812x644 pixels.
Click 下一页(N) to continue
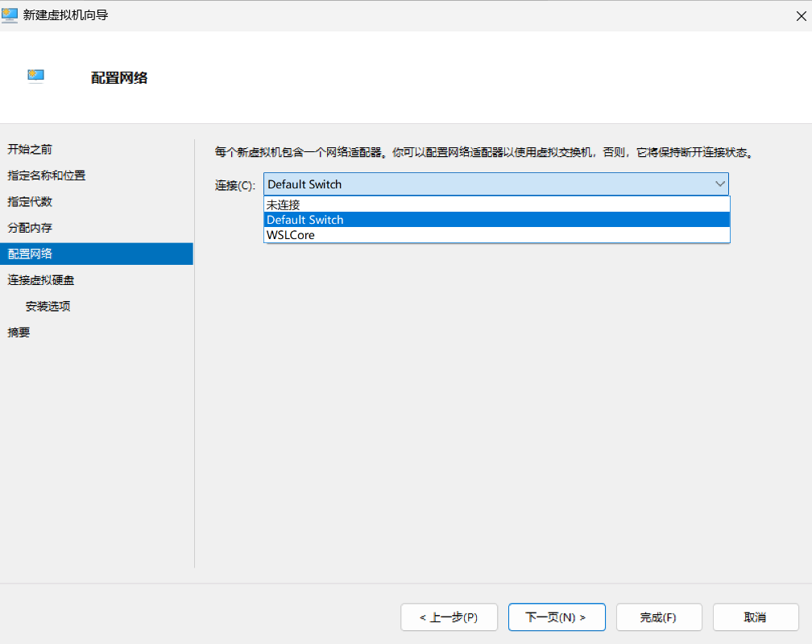(x=557, y=617)
